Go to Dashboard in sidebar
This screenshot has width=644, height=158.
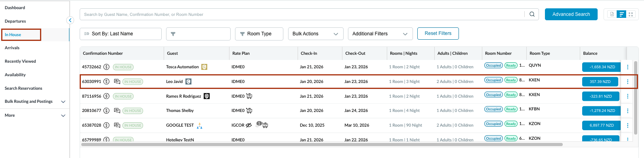[x=15, y=8]
